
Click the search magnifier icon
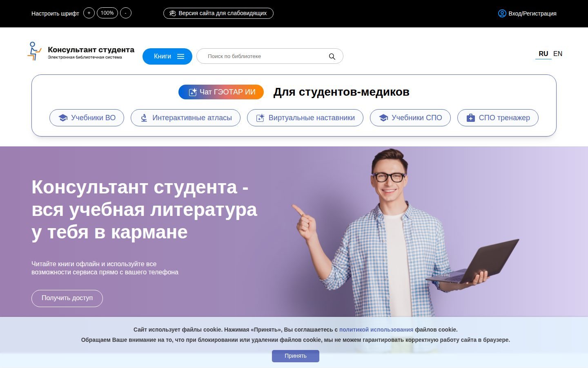[x=332, y=56]
